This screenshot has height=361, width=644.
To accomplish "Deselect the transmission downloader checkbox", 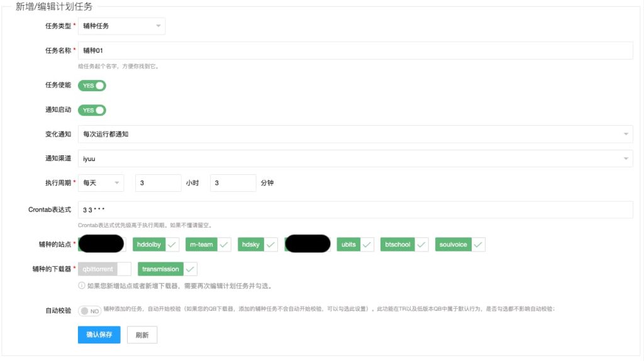I will point(167,269).
